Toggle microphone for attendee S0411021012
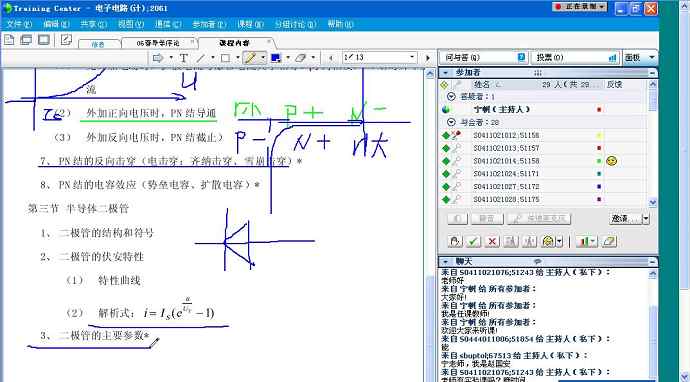This screenshot has width=690, height=382. [x=457, y=136]
